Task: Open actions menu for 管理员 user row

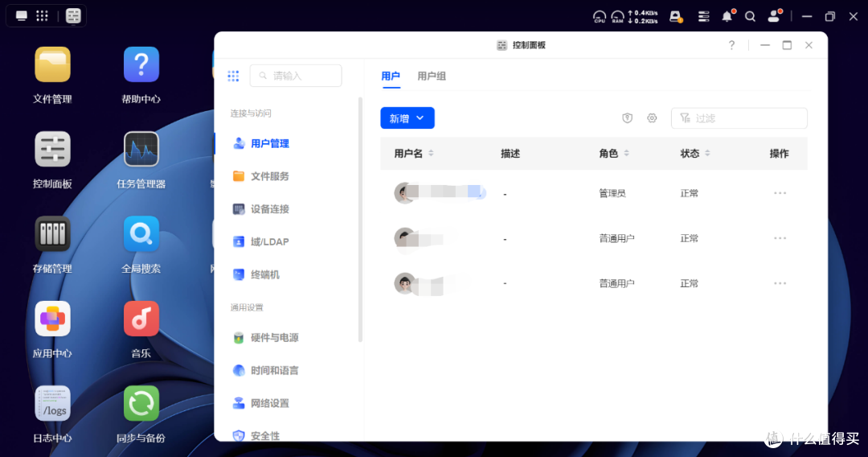Action: 780,193
